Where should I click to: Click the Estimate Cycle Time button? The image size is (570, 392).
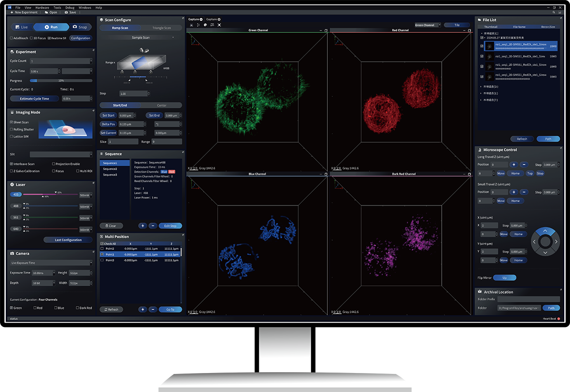click(x=34, y=99)
